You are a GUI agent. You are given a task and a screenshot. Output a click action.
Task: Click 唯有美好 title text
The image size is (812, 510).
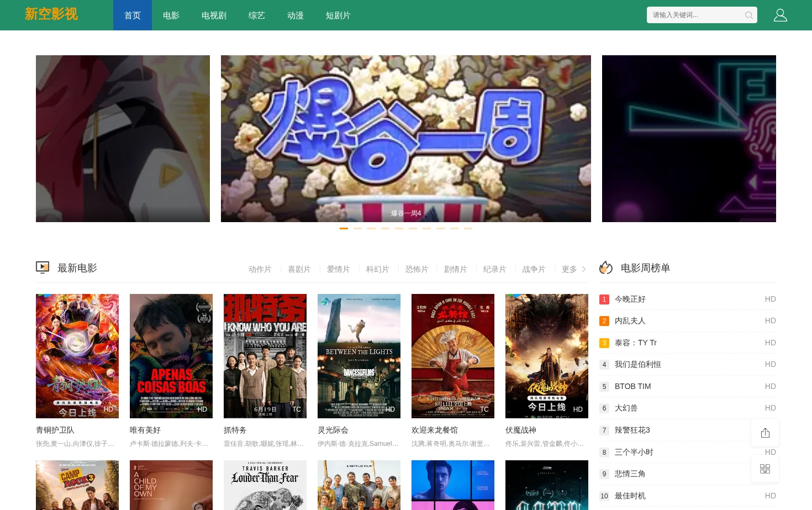pos(145,430)
